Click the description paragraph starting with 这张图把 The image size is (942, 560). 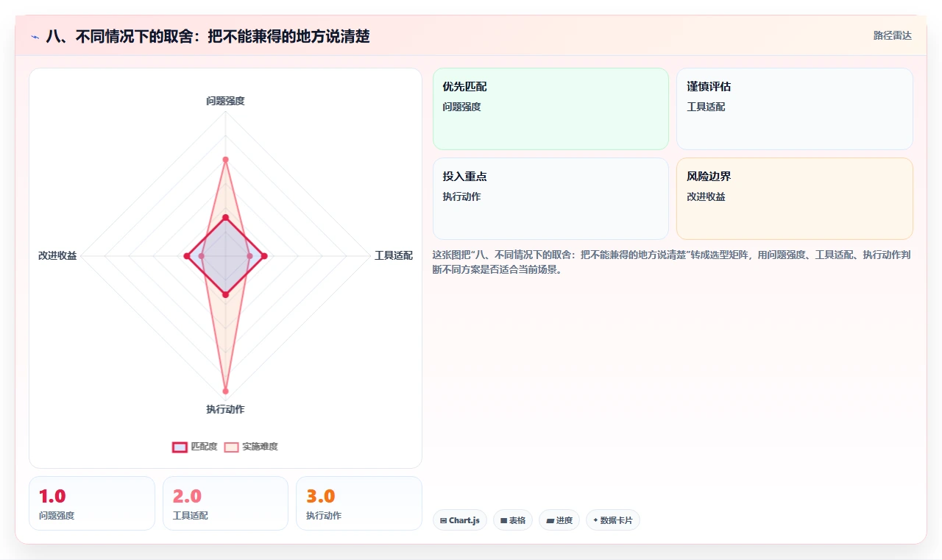pyautogui.click(x=673, y=262)
